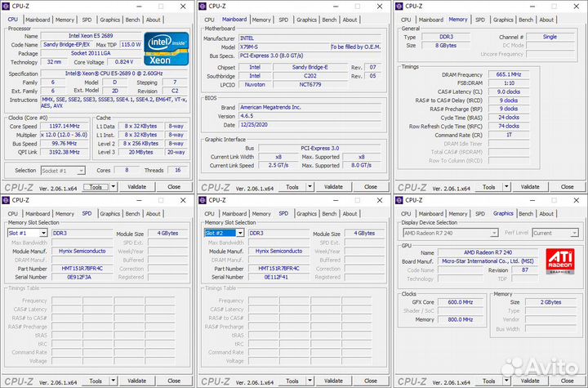The image size is (588, 388).
Task: Click the CPU-Z title bar icon of the Intel Xeon CPU window
Action: tap(6, 7)
